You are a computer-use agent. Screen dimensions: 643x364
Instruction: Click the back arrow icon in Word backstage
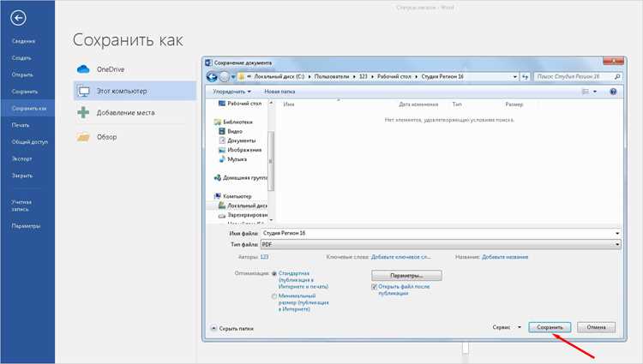(x=18, y=18)
